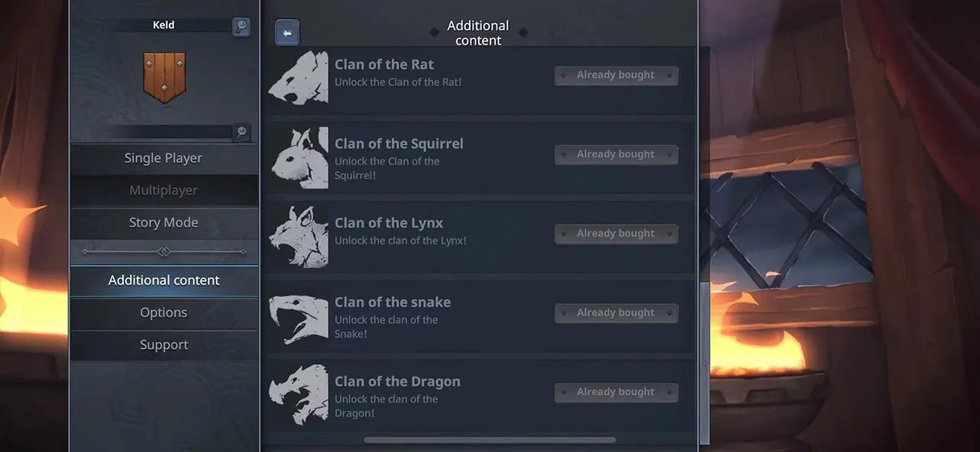980x452 pixels.
Task: Select Additional content in the sidebar
Action: point(164,280)
